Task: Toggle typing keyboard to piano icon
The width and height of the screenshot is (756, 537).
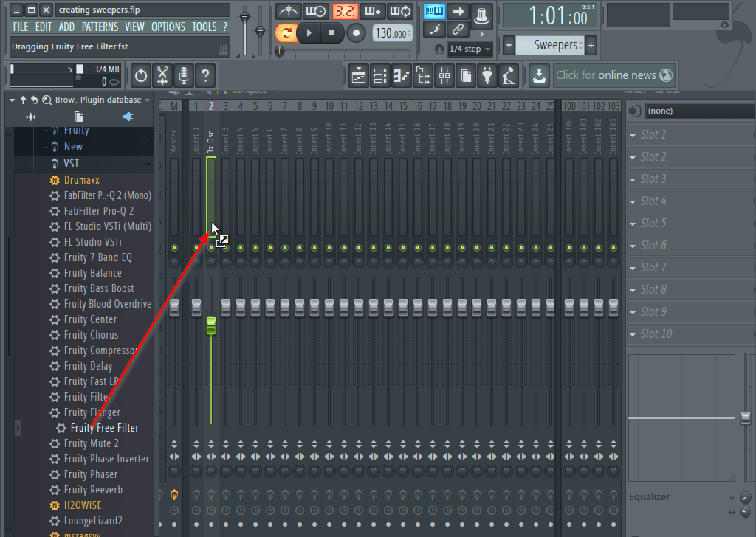Action: (434, 11)
